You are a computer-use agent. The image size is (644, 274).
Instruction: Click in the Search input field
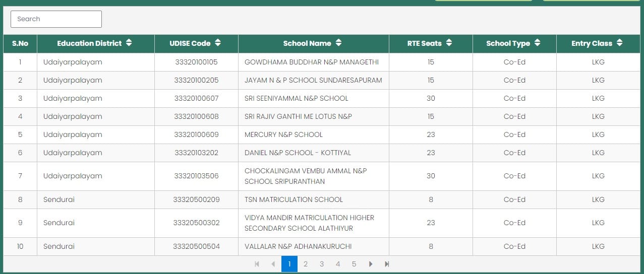click(x=56, y=19)
